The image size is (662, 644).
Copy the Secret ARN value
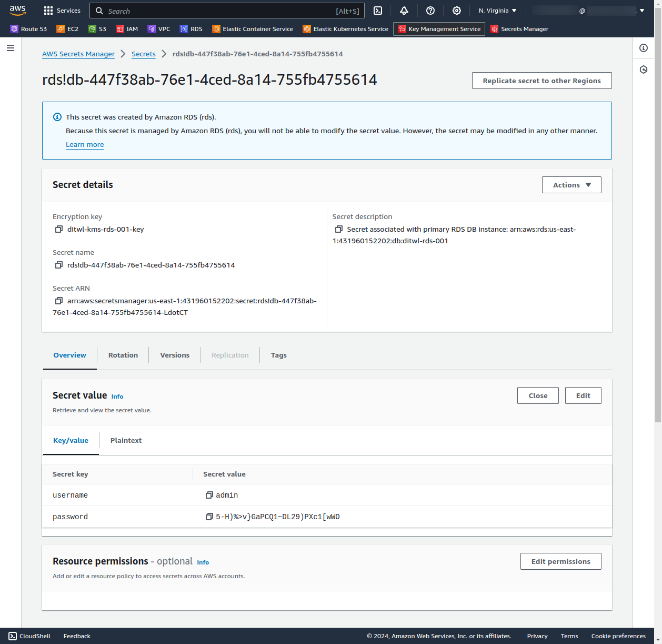point(59,301)
